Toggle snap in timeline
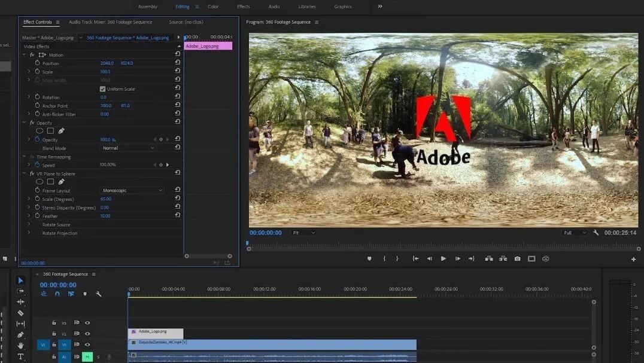This screenshot has width=644, height=363. 57,294
